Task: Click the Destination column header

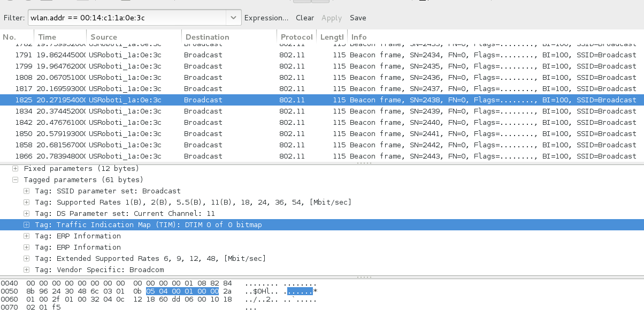Action: 206,37
